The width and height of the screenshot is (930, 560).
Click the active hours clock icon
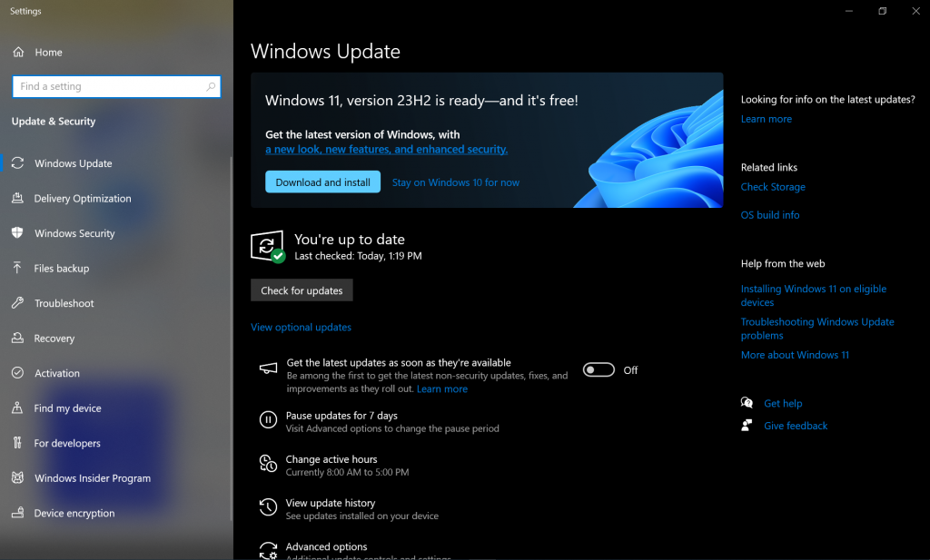268,464
